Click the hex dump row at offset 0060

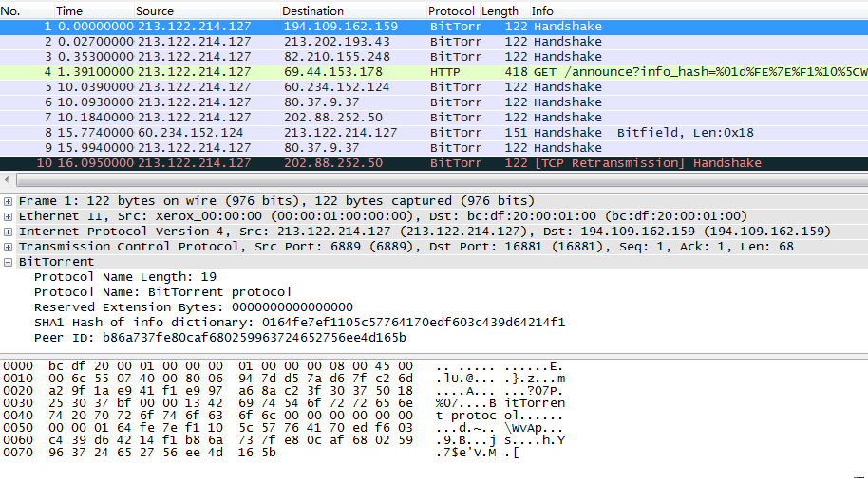pos(284,440)
